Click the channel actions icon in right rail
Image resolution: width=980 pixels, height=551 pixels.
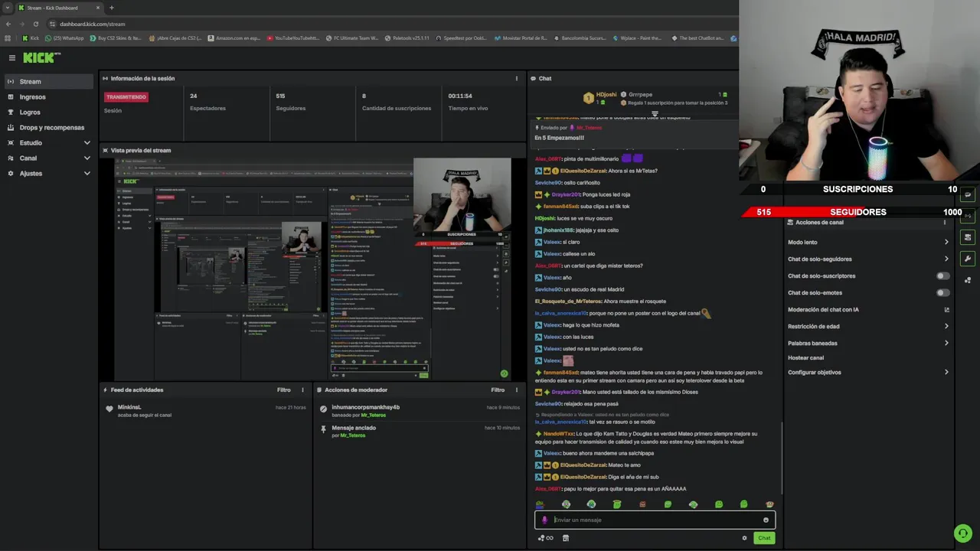(x=968, y=237)
